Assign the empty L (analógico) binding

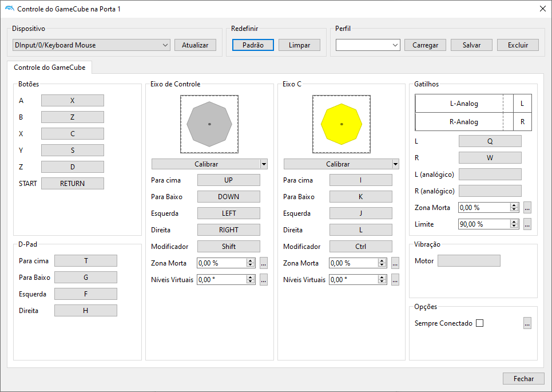(490, 174)
